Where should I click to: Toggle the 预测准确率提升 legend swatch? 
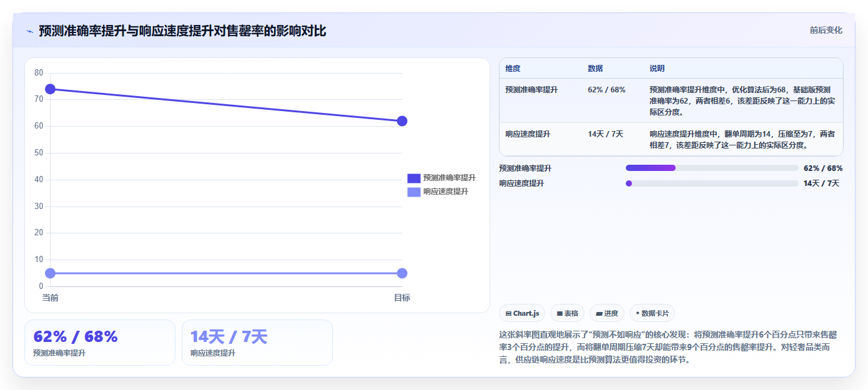[414, 178]
